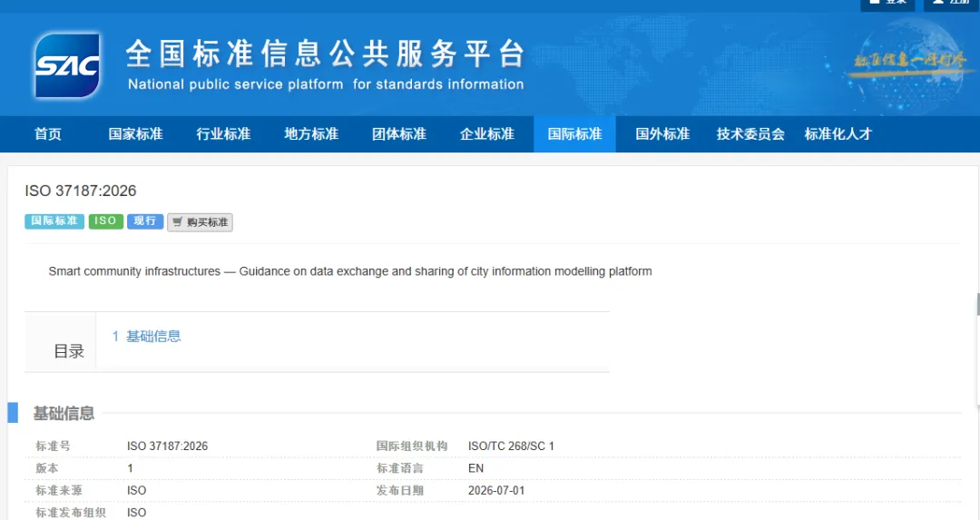
Task: Click the shopping cart icon in 购买标准
Action: pyautogui.click(x=178, y=221)
